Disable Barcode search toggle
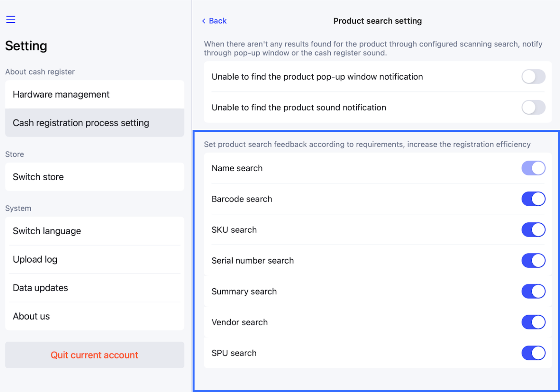The width and height of the screenshot is (560, 392). [x=533, y=199]
